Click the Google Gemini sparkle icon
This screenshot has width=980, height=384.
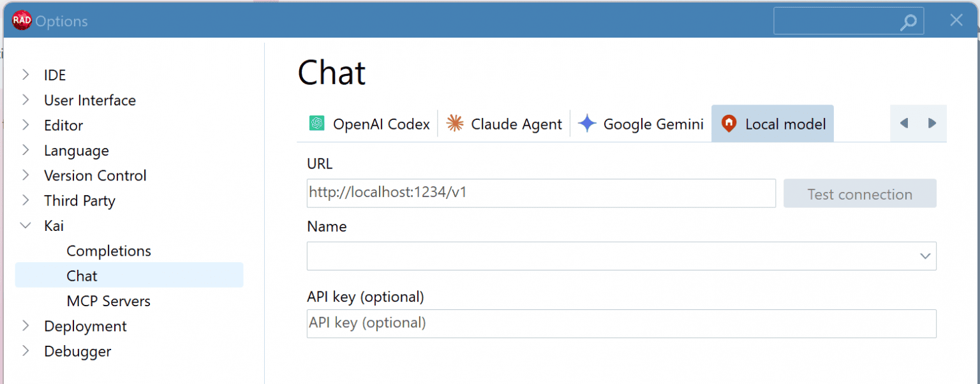[587, 124]
